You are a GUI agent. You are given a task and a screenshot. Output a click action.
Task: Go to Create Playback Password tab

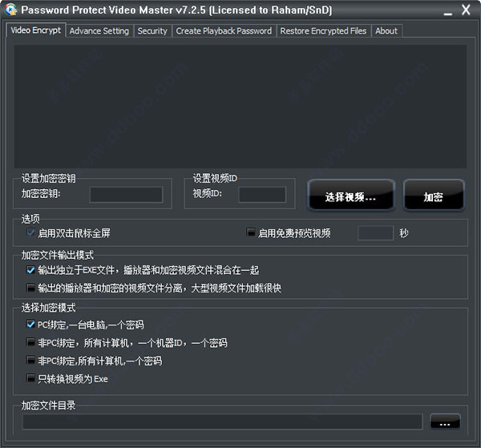pos(224,31)
